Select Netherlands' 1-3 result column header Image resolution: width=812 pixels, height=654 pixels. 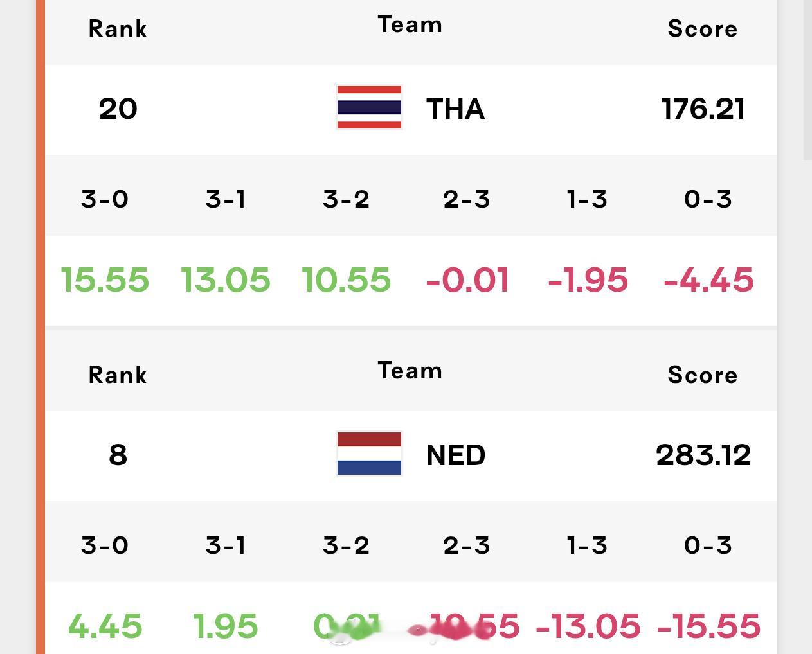(x=587, y=545)
